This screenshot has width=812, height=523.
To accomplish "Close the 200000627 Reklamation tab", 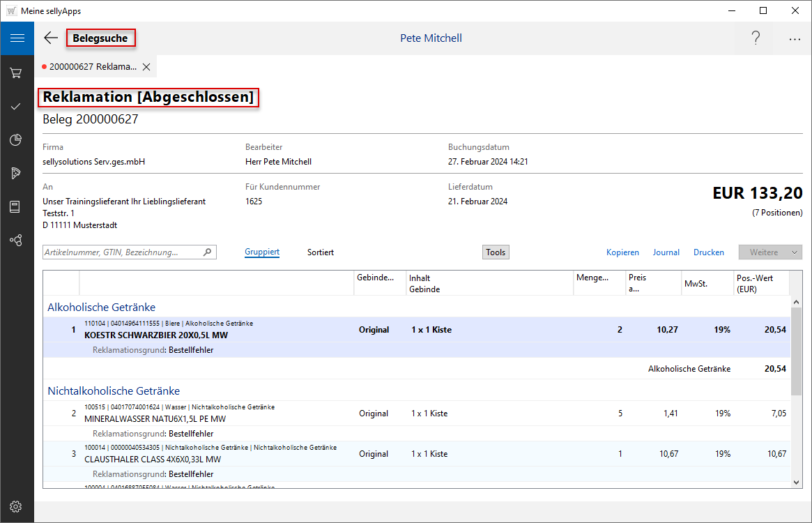I will 146,67.
